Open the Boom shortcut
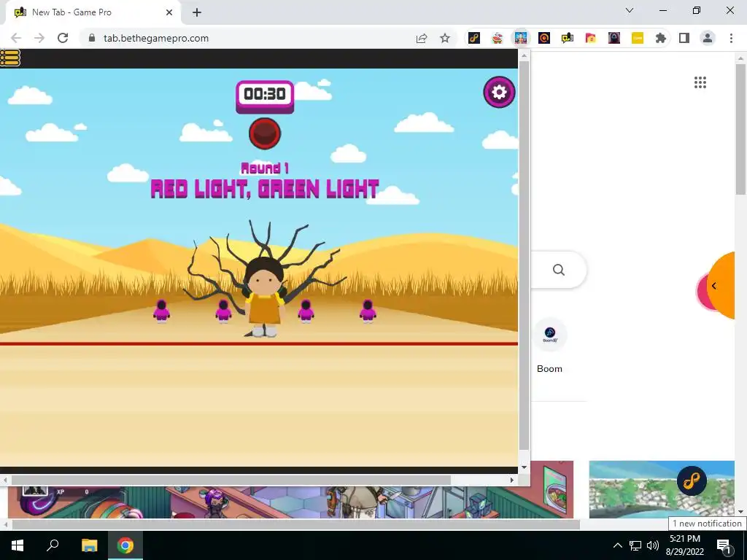 (550, 346)
